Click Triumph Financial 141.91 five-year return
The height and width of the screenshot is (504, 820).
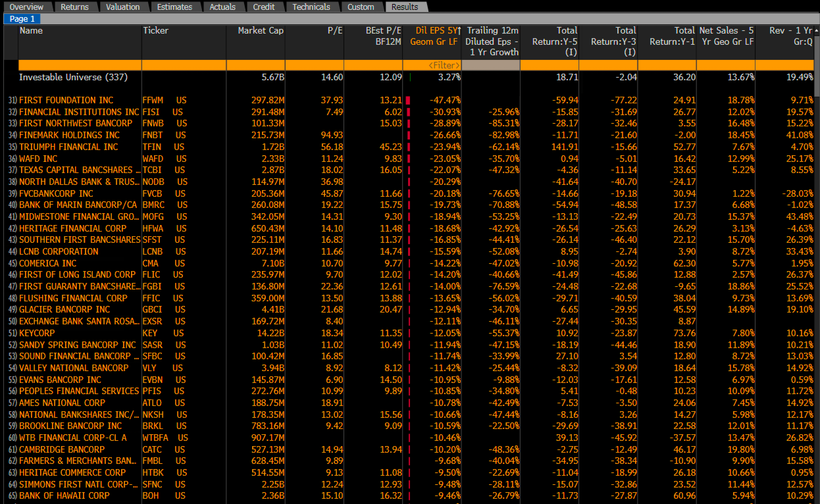(x=564, y=147)
